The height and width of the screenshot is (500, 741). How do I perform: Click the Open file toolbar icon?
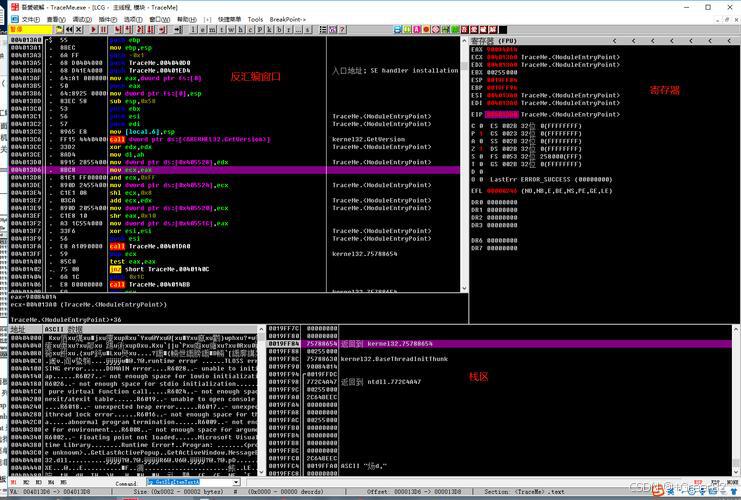[x=60, y=29]
